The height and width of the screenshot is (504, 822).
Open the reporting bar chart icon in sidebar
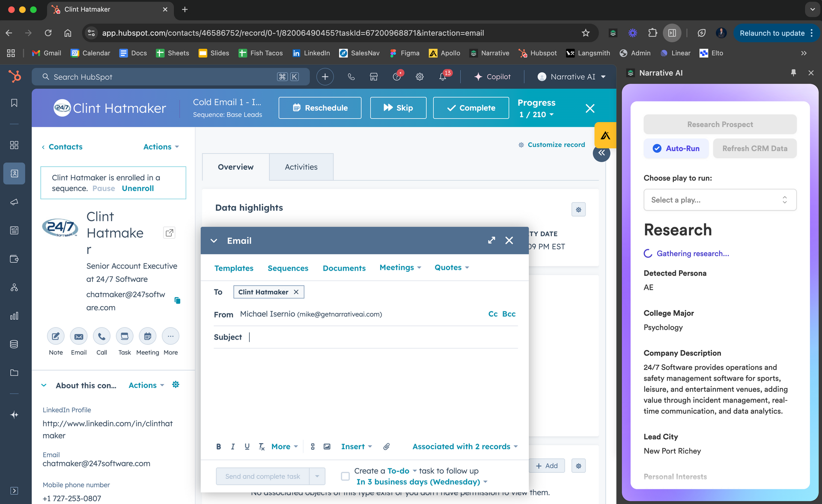pos(14,316)
